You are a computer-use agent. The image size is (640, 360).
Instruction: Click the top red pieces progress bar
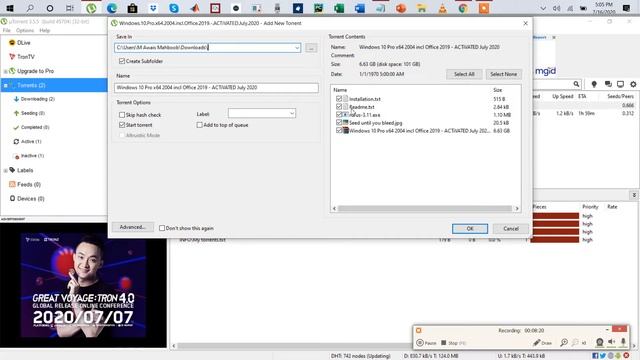coord(555,216)
